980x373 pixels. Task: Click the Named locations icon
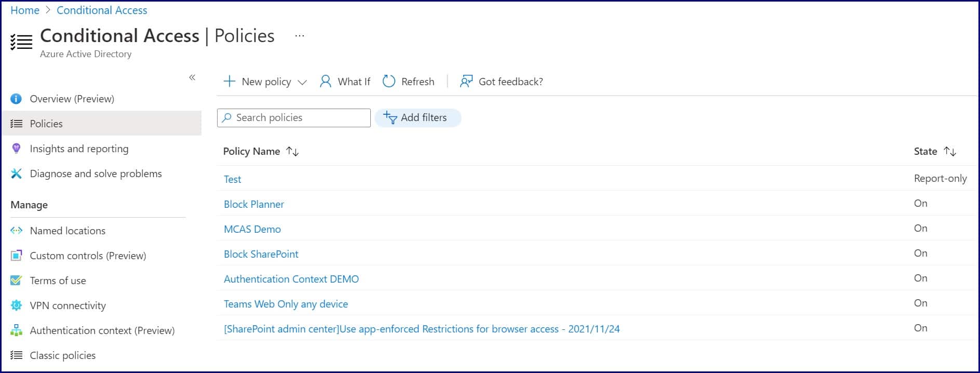(17, 231)
